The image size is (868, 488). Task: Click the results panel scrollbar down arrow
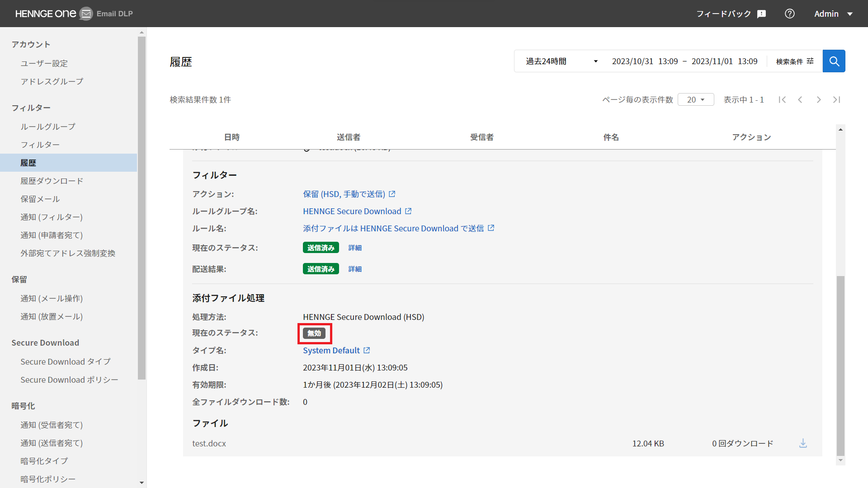pos(840,460)
